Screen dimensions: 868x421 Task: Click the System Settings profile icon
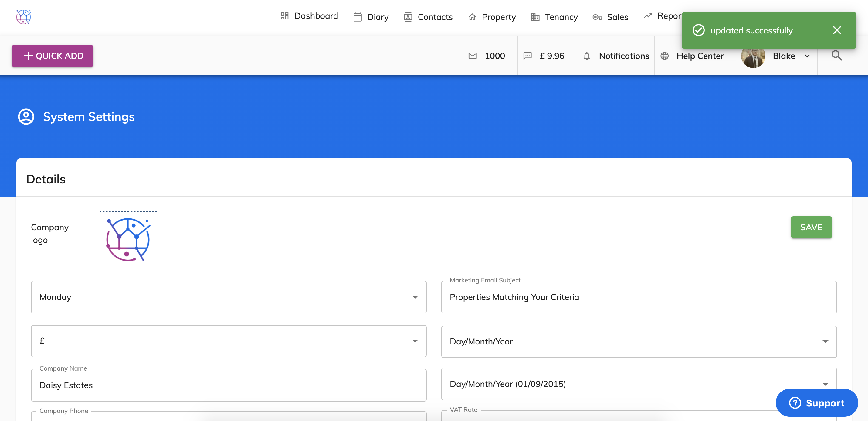pyautogui.click(x=26, y=117)
